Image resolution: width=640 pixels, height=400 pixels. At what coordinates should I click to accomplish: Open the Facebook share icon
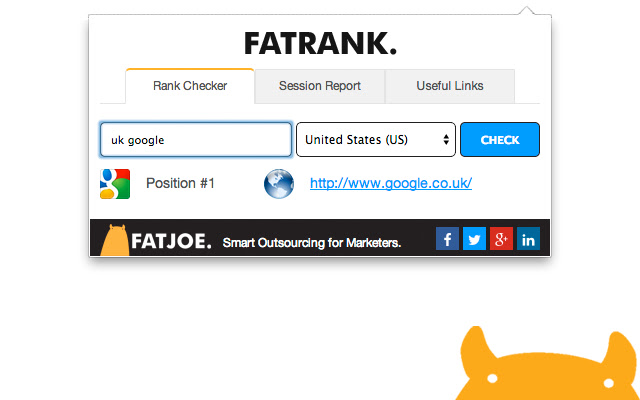(447, 239)
